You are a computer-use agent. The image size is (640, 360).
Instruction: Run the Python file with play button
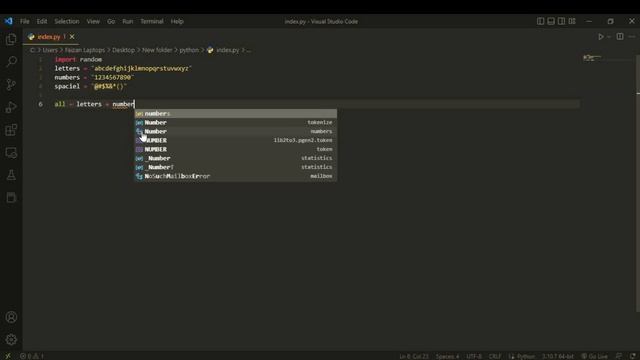tap(600, 37)
